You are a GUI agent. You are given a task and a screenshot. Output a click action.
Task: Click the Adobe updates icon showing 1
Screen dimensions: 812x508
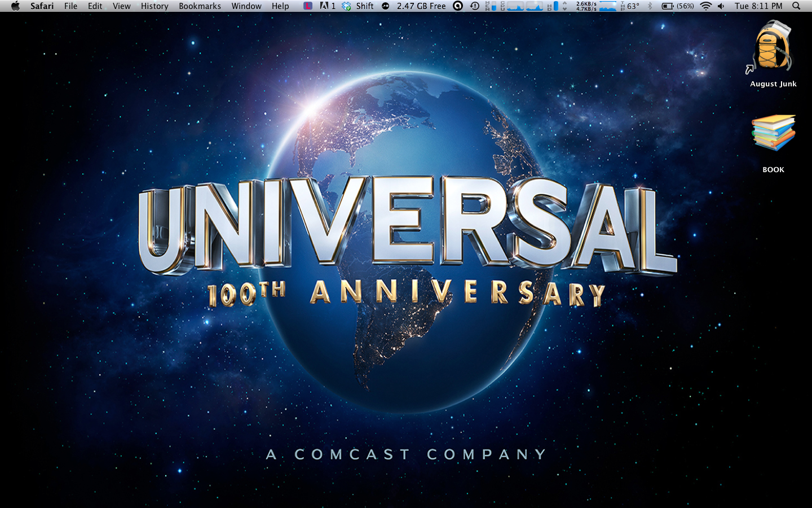(328, 6)
